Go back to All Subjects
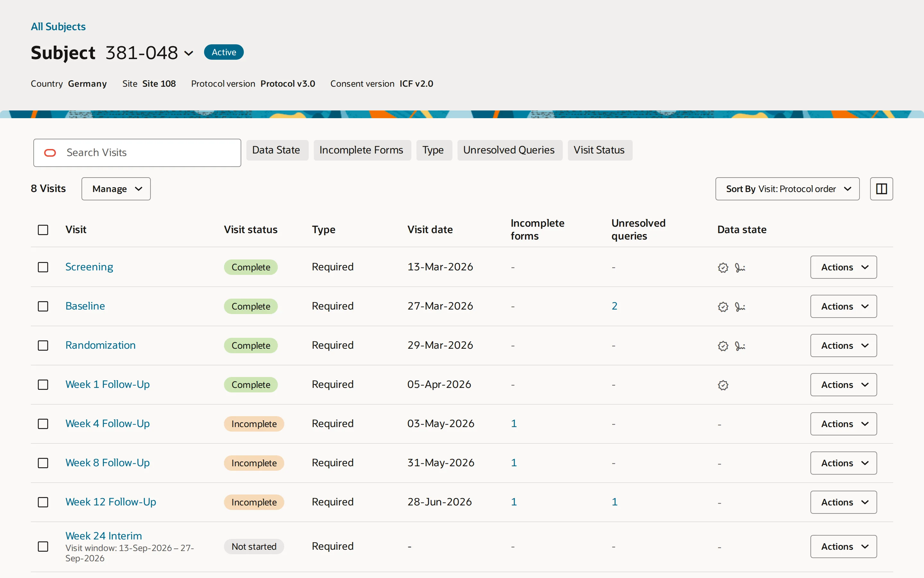The width and height of the screenshot is (924, 578). pyautogui.click(x=58, y=27)
